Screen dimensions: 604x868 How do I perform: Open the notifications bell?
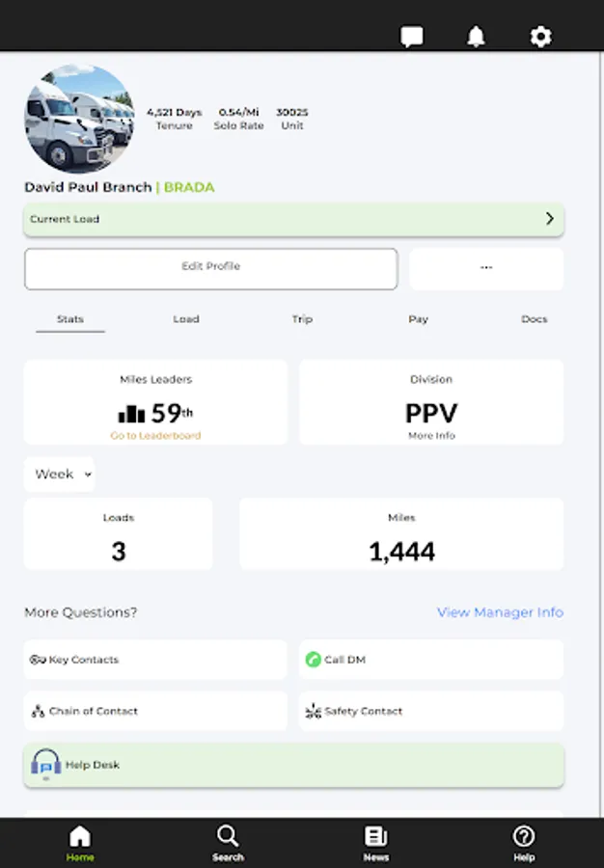click(x=476, y=37)
